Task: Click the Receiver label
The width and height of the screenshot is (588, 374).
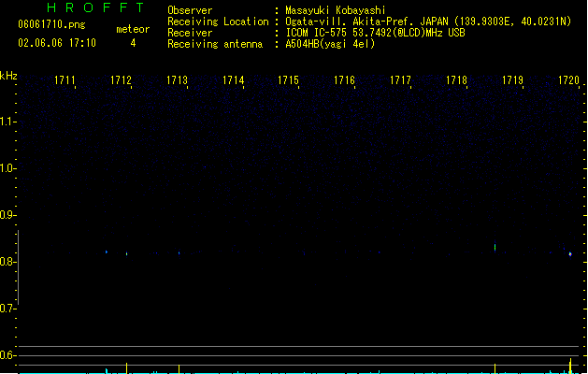Action: (x=190, y=33)
